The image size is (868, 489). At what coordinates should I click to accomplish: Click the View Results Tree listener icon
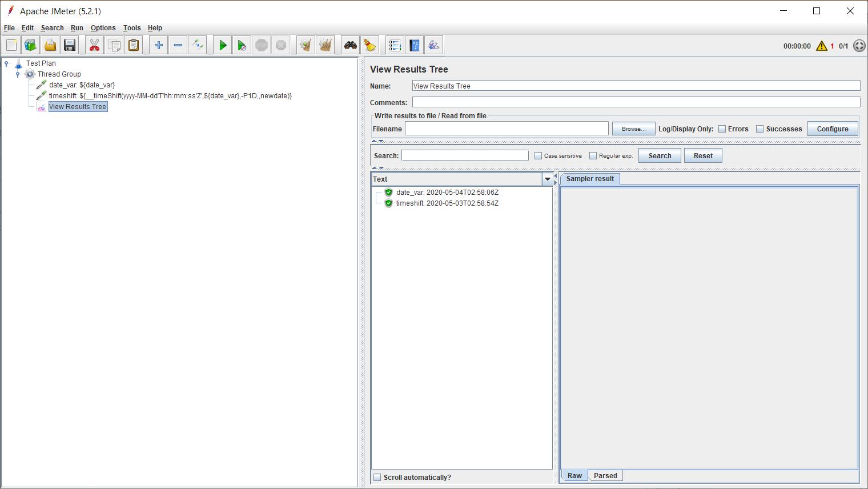(42, 107)
